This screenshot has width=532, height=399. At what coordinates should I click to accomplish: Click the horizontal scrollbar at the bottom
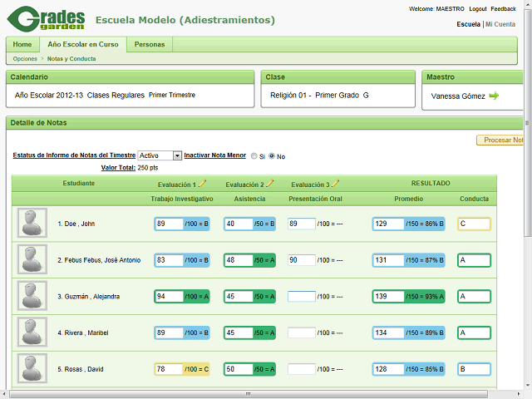pos(249,393)
